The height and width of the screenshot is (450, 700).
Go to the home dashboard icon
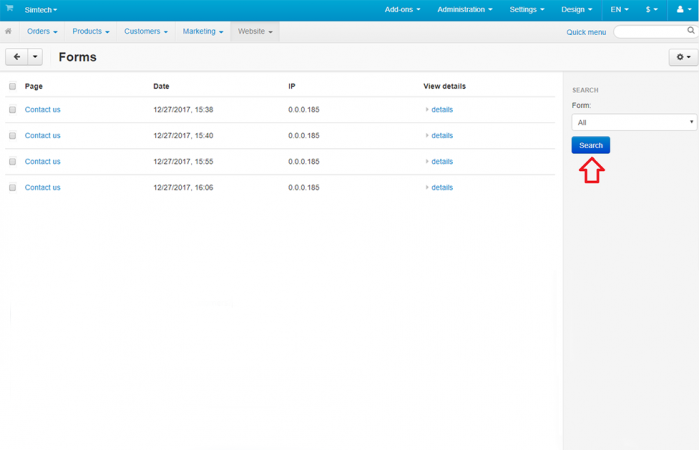(8, 31)
